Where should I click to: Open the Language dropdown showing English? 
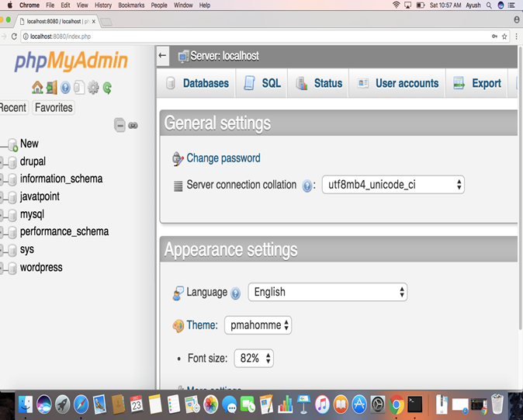(327, 292)
